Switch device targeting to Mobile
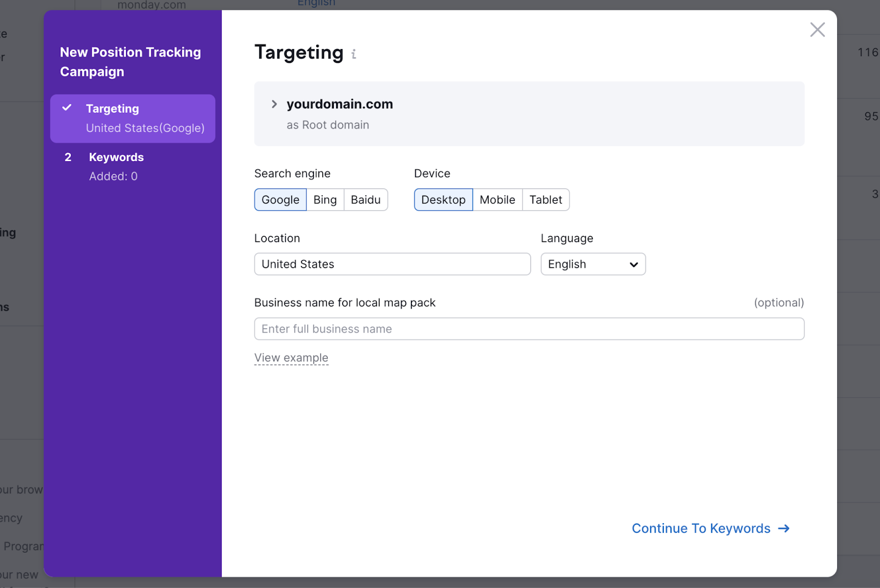880x588 pixels. tap(497, 200)
